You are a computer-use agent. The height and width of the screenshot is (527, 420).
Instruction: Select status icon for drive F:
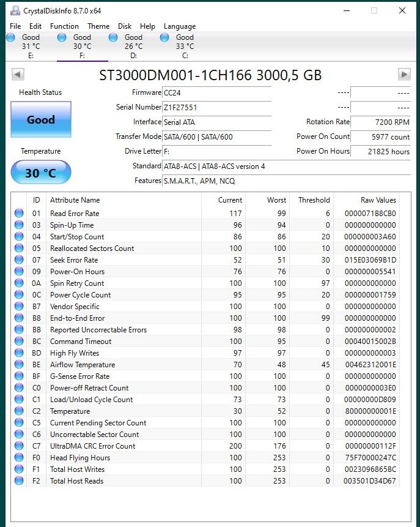click(x=62, y=37)
